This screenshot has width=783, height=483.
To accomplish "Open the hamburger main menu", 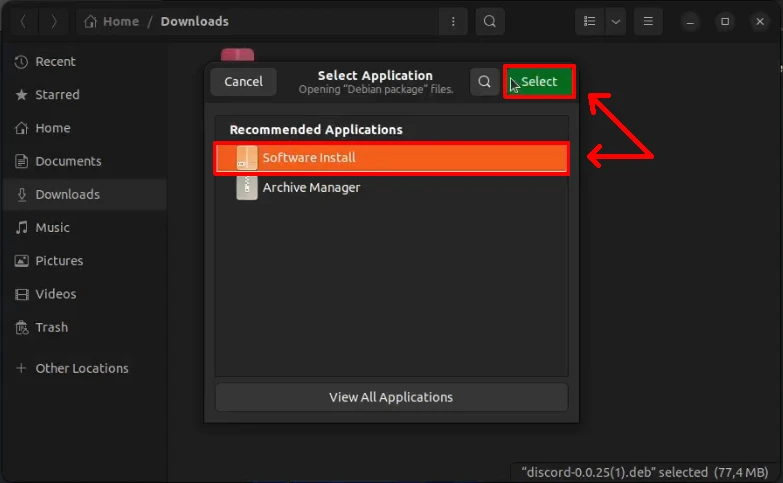I will coord(648,21).
